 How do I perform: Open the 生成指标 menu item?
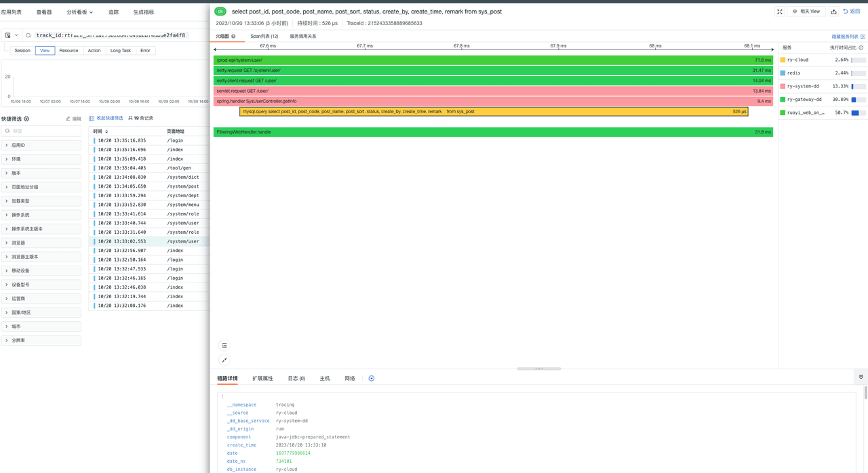tap(144, 12)
